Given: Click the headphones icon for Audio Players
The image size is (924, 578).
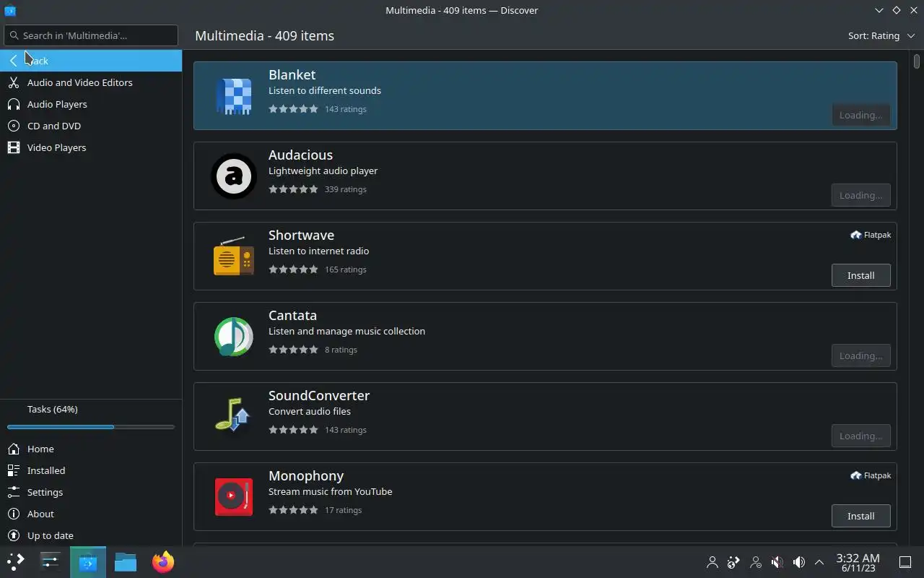Looking at the screenshot, I should (14, 104).
